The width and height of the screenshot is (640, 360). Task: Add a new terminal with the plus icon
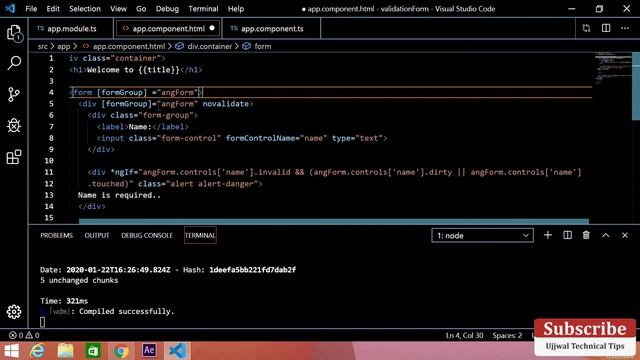click(548, 235)
